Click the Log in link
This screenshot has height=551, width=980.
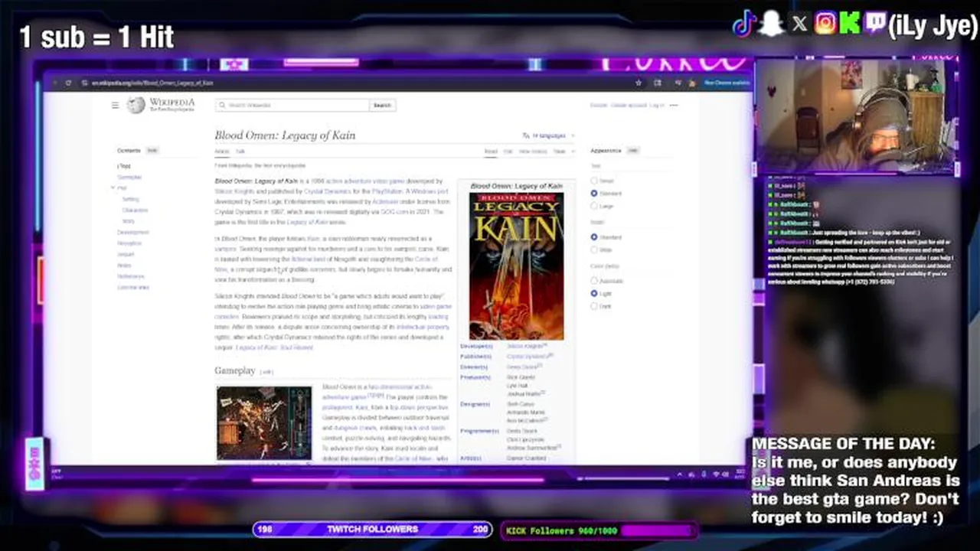click(x=657, y=105)
